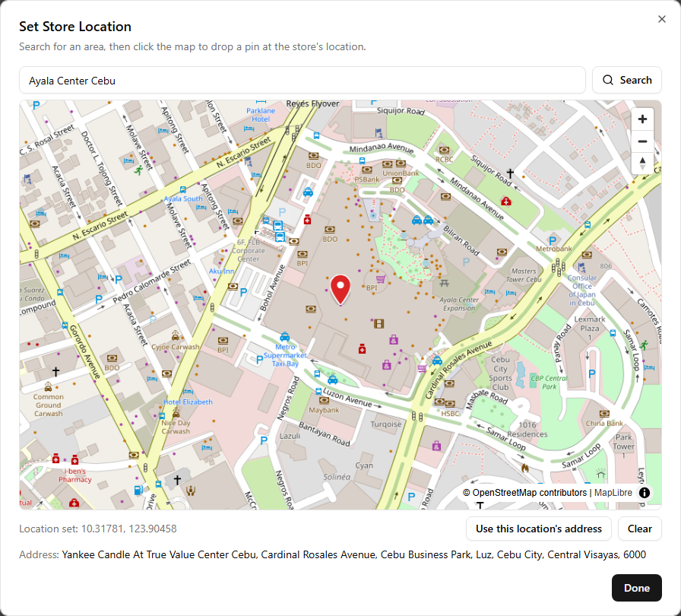Focus the Ayala Center Cebu search field
Image resolution: width=681 pixels, height=616 pixels.
pyautogui.click(x=302, y=81)
